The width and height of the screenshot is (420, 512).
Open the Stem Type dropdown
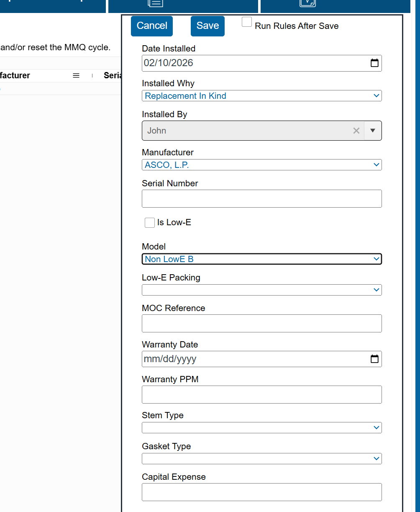pos(262,427)
